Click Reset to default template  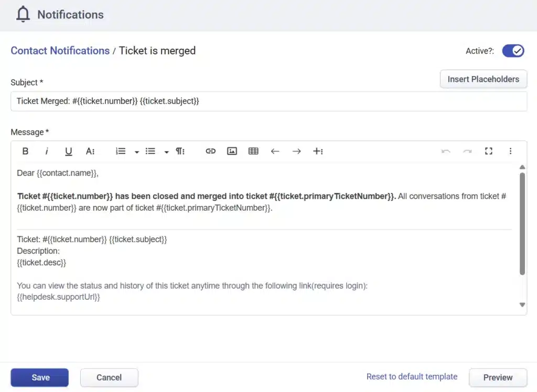[x=412, y=376]
